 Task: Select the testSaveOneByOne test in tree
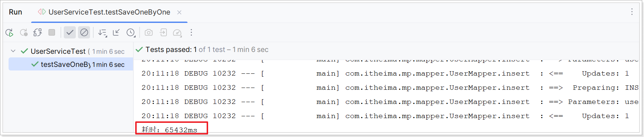click(x=71, y=64)
